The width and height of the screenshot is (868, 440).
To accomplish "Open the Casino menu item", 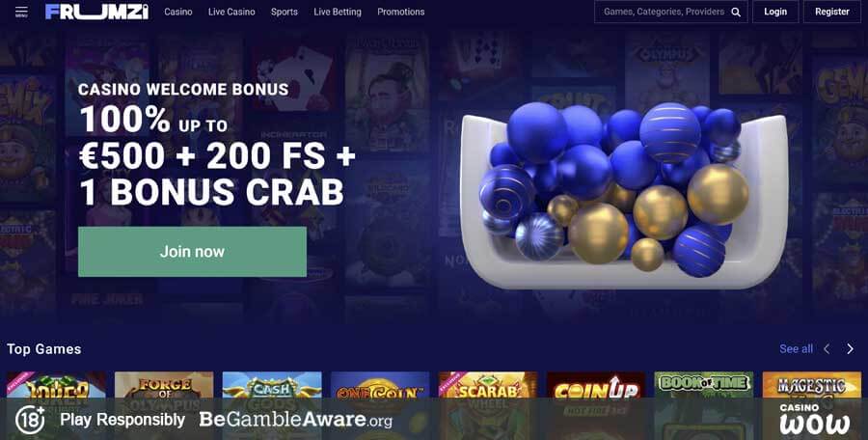I will (178, 12).
